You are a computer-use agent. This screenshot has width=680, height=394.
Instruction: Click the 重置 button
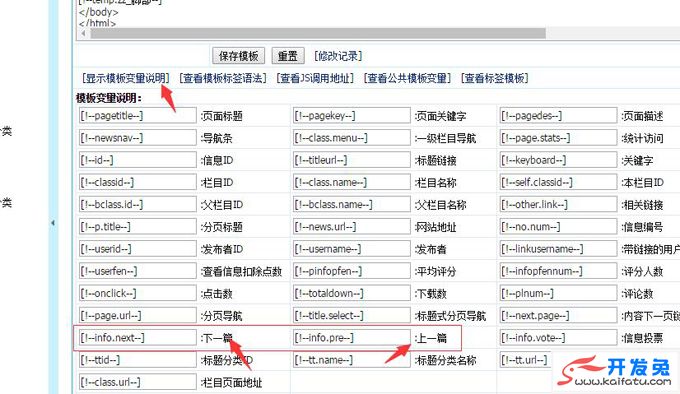pos(288,56)
